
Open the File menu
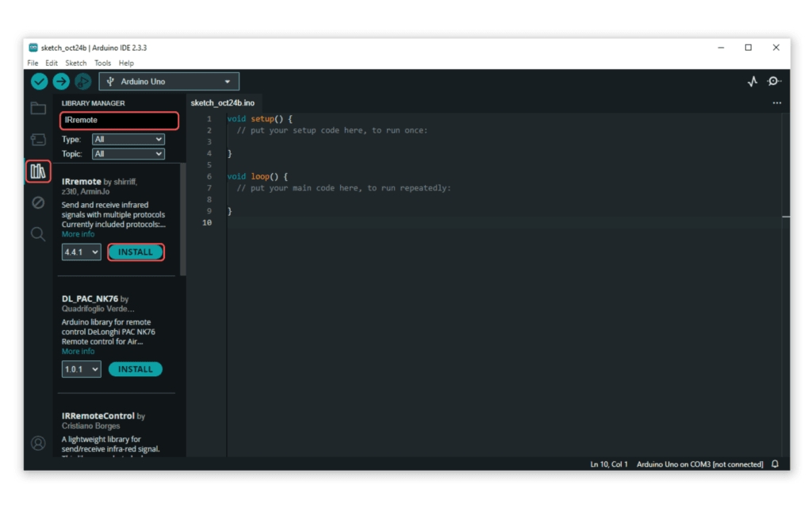[x=33, y=63]
